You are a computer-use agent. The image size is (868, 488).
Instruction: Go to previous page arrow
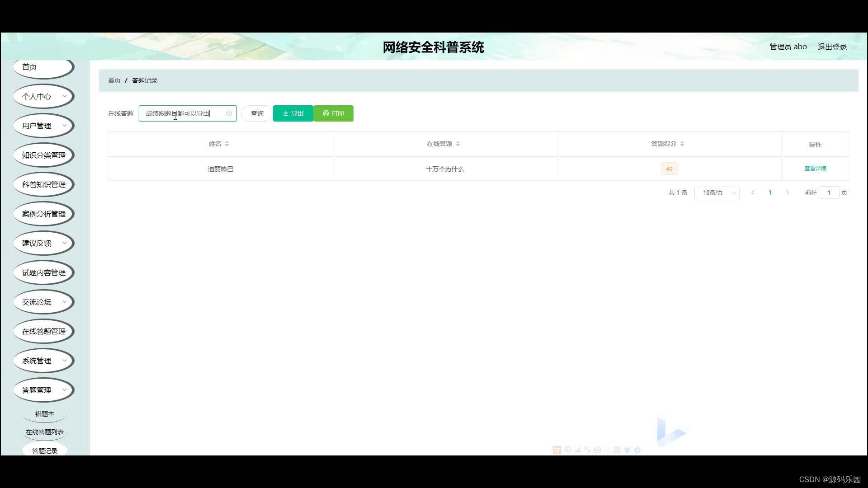(x=753, y=192)
